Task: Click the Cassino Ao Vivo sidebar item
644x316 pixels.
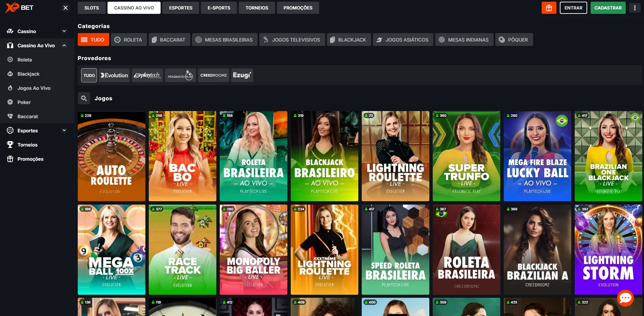Action: [36, 46]
